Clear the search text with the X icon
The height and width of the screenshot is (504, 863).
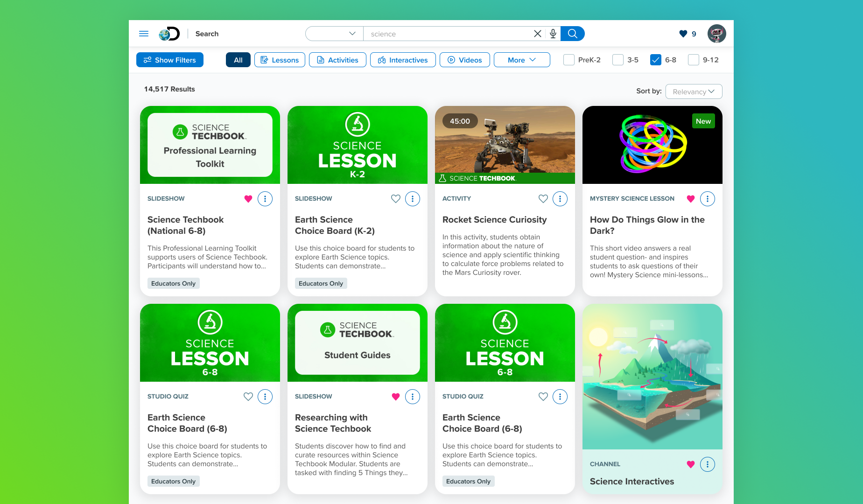pyautogui.click(x=538, y=34)
